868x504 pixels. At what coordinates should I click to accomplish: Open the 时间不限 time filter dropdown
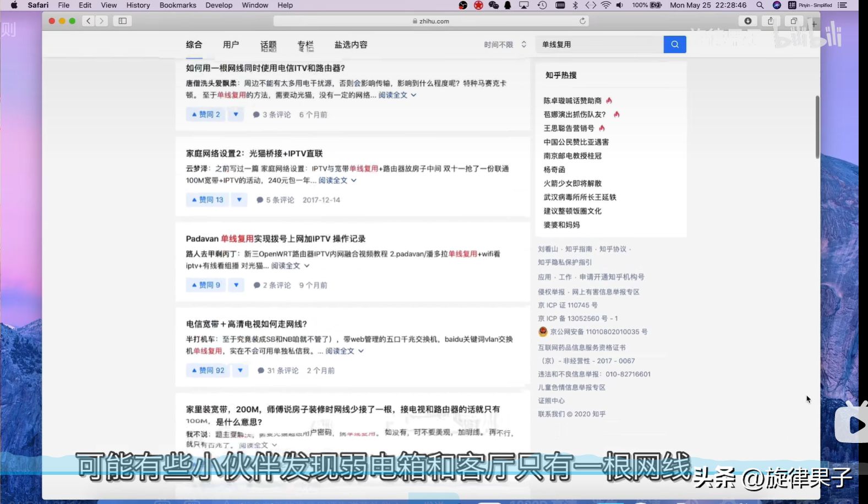coord(505,45)
